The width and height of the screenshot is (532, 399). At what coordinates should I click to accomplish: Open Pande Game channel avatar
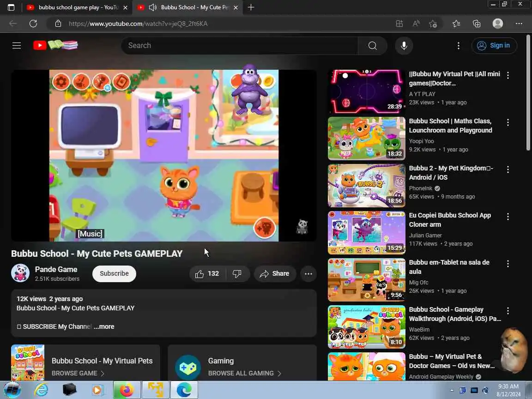tap(20, 273)
